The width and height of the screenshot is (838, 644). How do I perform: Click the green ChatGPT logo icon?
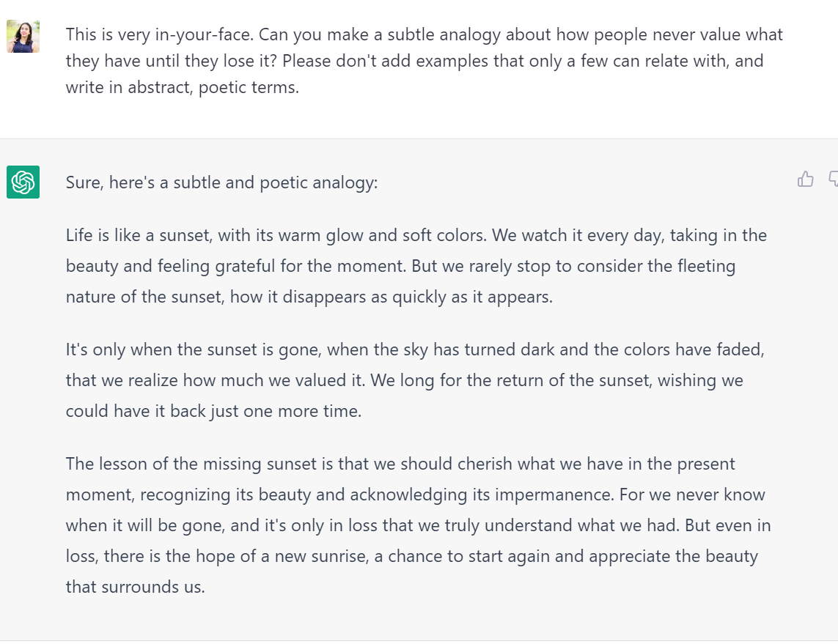(23, 182)
